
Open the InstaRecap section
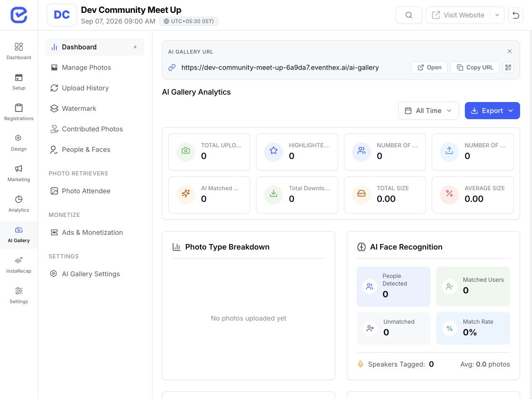(x=19, y=265)
